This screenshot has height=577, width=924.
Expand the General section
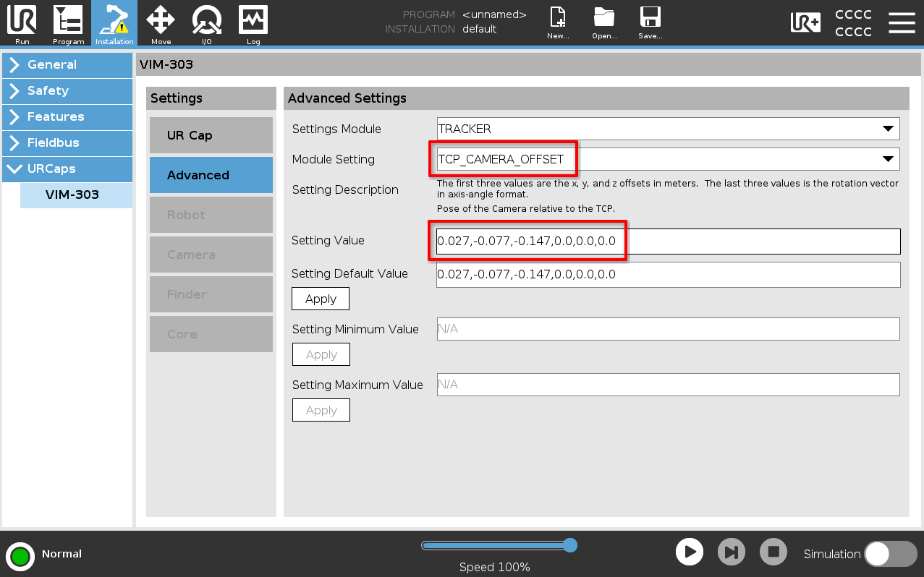[67, 65]
